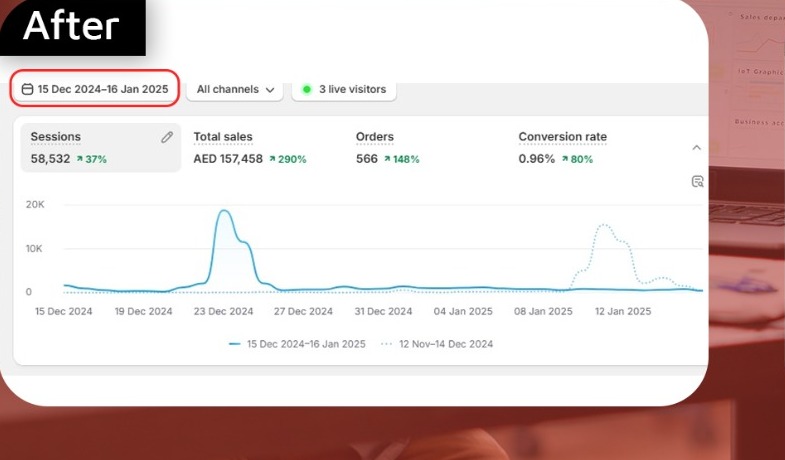Click the 0.96% conversion rate value
This screenshot has width=785, height=460.
pyautogui.click(x=537, y=159)
